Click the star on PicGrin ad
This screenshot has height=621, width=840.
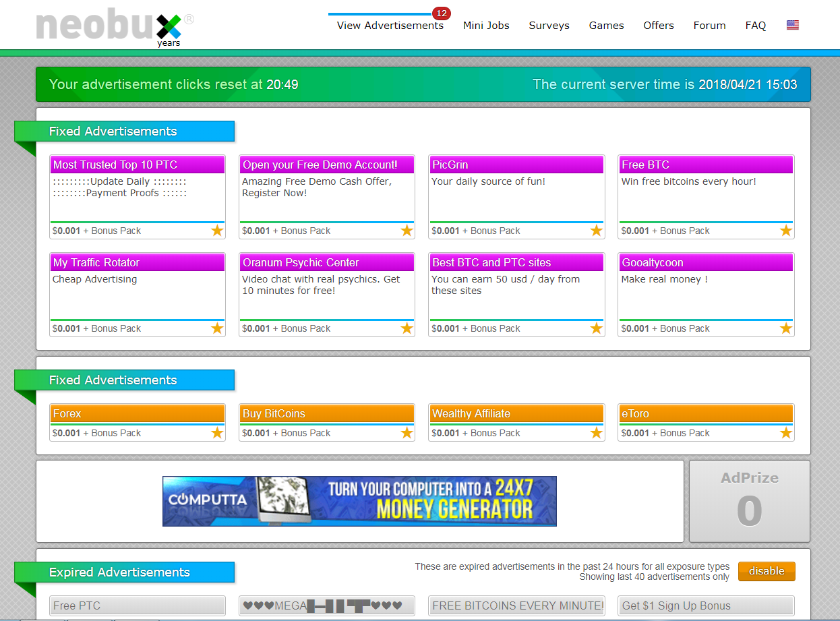[x=597, y=231]
